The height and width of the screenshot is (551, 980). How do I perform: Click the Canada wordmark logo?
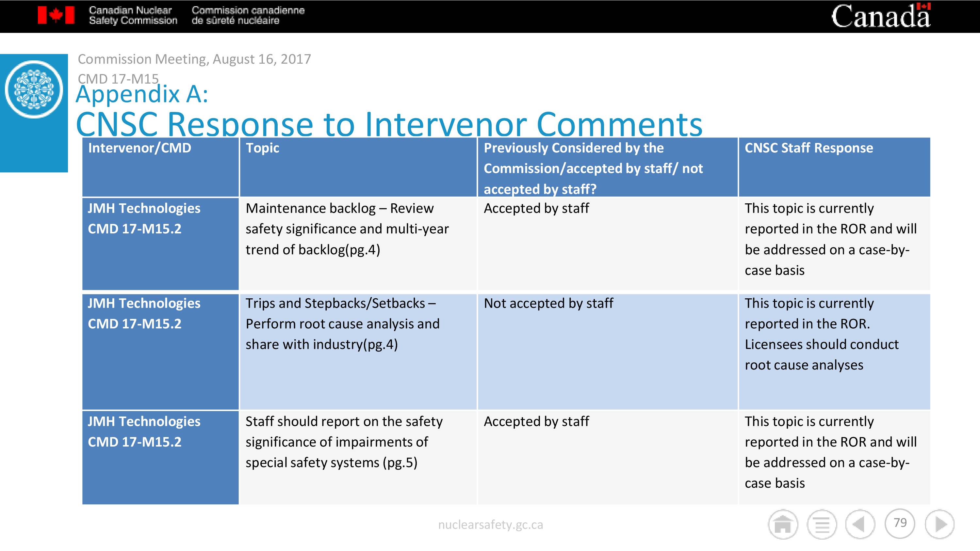881,16
